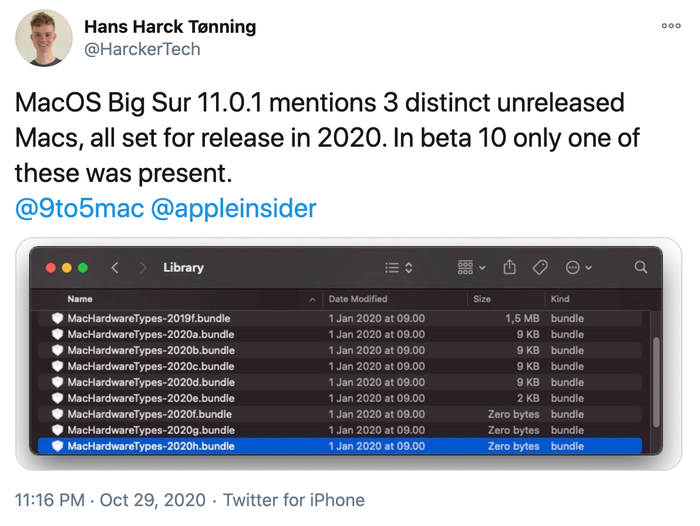Click the Tags icon in Finder toolbar
Screen dimensions: 700x526
coord(540,268)
